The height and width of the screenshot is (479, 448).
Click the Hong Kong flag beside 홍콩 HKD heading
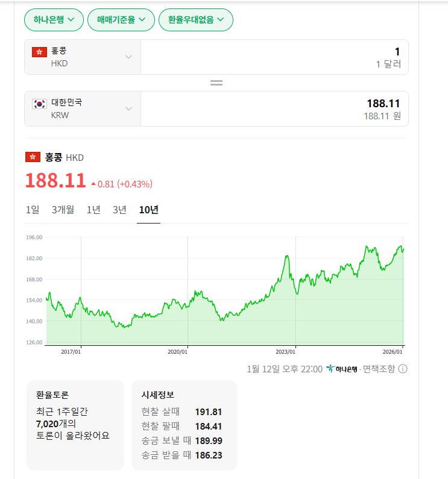[x=33, y=157]
